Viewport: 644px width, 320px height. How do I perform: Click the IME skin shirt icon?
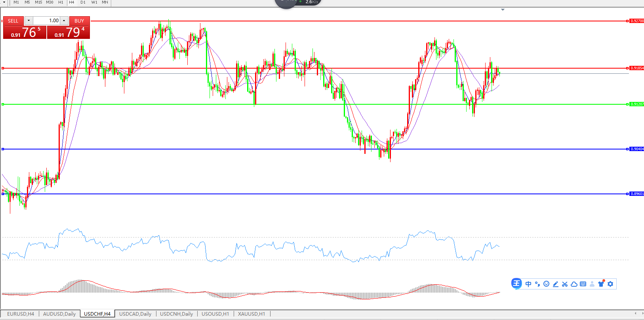click(x=601, y=284)
